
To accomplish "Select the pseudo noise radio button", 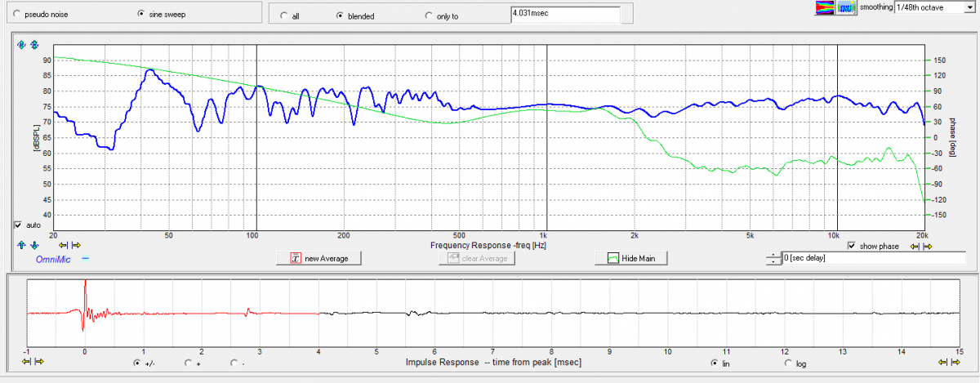I will pyautogui.click(x=16, y=15).
